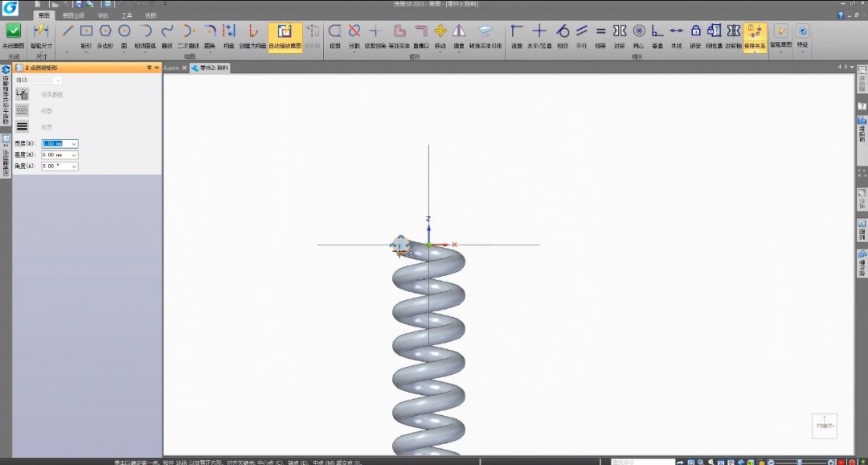Screen dimensions: 868x465
Task: Open the 自动 mode dropdown in rectangle panel
Action: click(57, 80)
